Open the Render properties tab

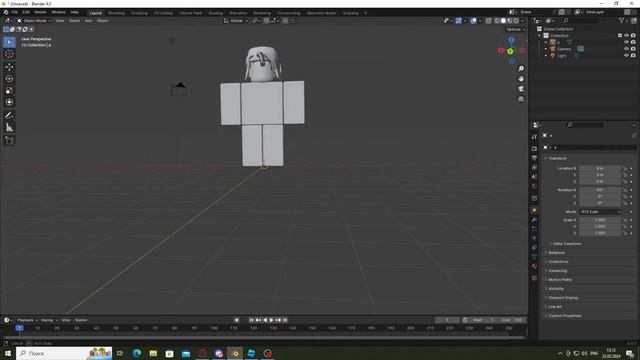[x=534, y=149]
